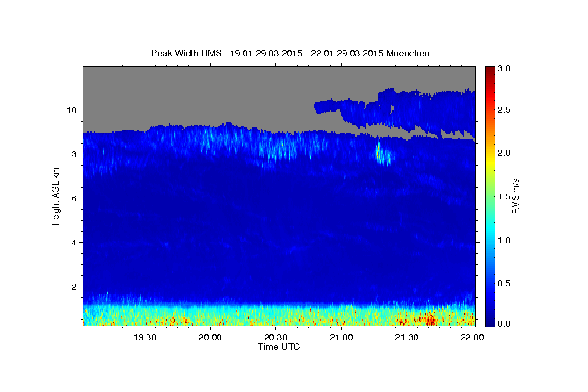Click the 'Muenchen' location in the title

[408, 53]
